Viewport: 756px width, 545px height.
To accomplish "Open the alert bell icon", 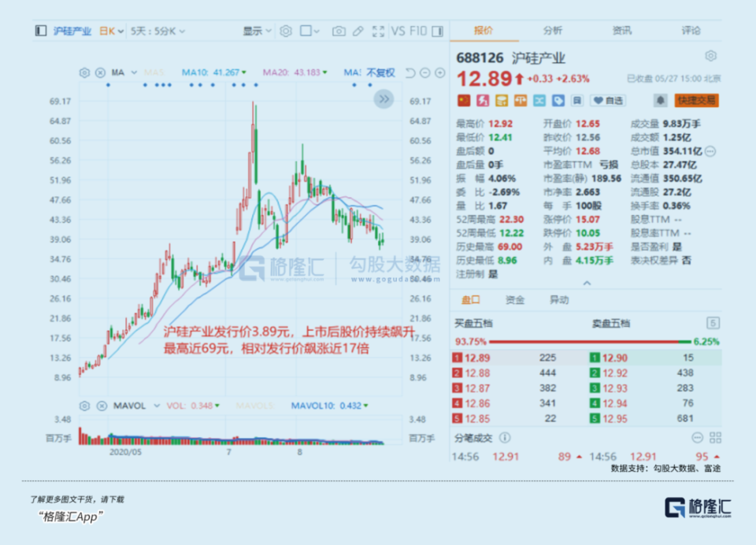I will [x=660, y=100].
